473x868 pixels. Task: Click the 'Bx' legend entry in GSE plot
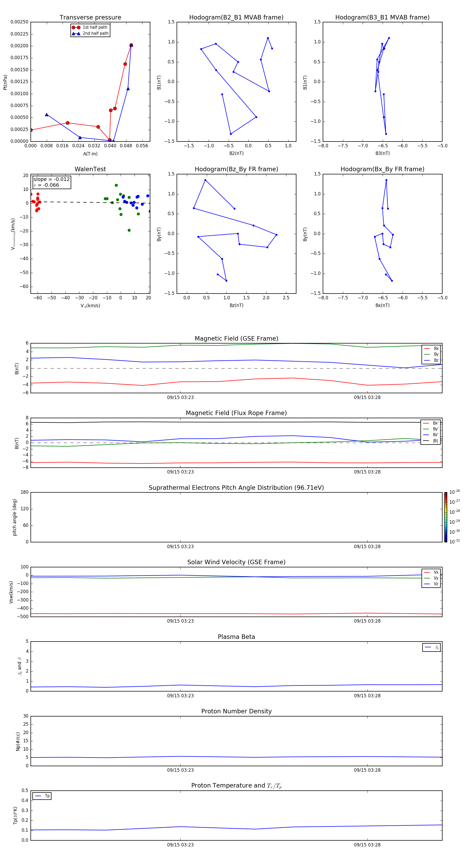pos(431,349)
